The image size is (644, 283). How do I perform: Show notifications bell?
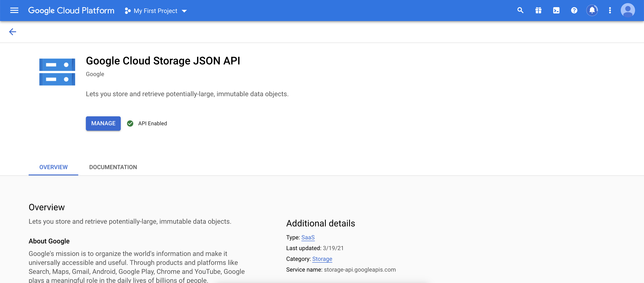[592, 10]
